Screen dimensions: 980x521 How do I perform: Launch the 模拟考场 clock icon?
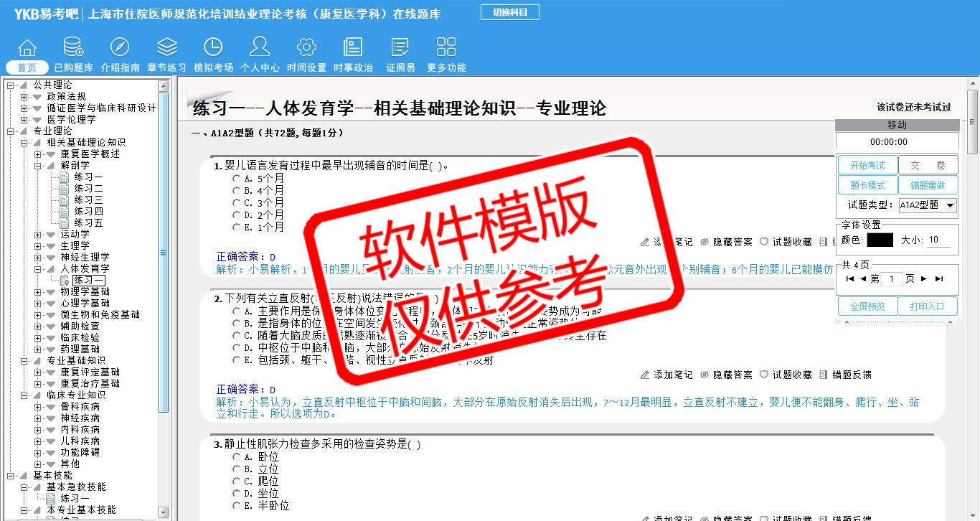coord(213,48)
